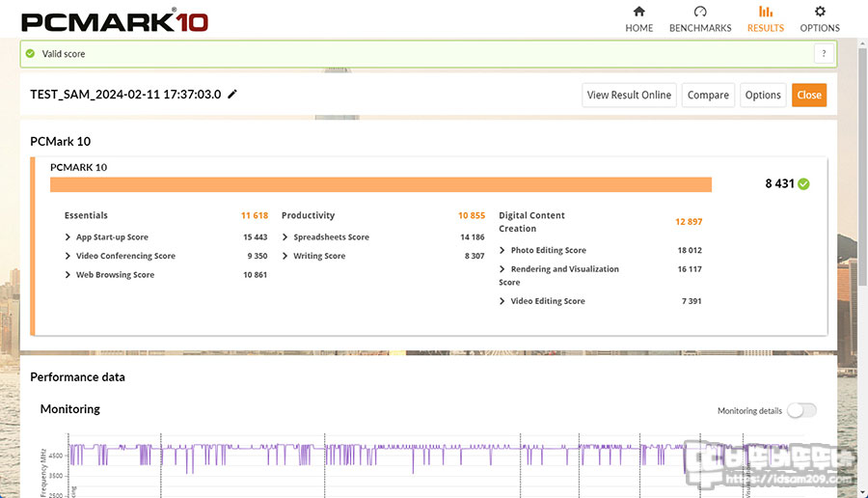Click the green check next to 8 431

point(803,184)
